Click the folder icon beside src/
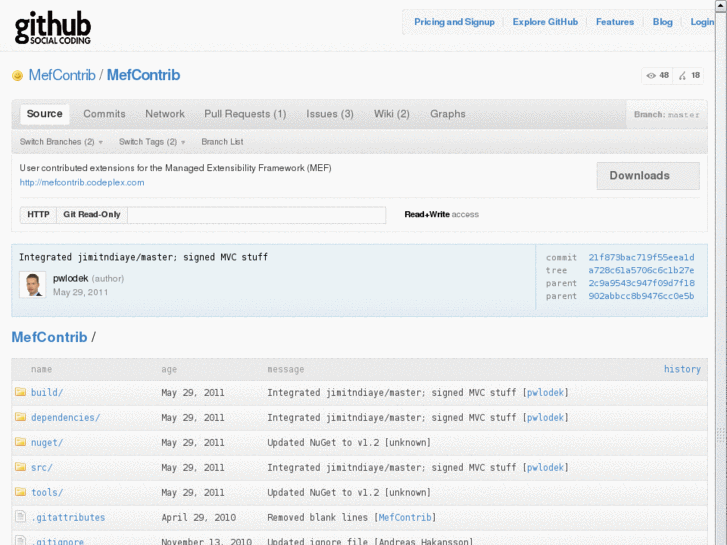 coord(20,467)
